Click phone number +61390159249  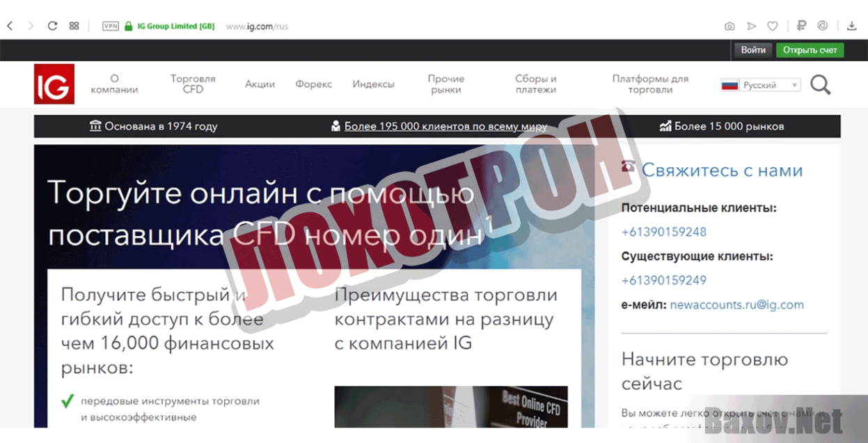coord(663,281)
